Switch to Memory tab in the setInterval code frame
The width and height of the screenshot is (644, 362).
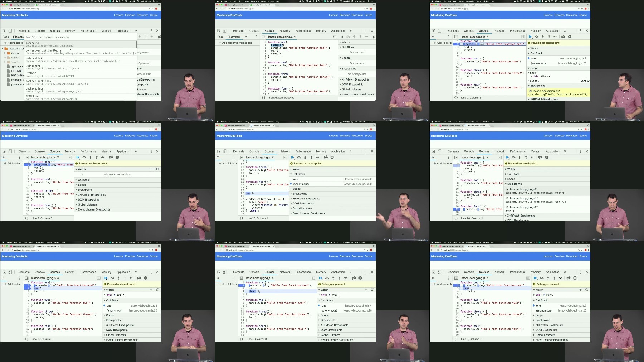321,151
